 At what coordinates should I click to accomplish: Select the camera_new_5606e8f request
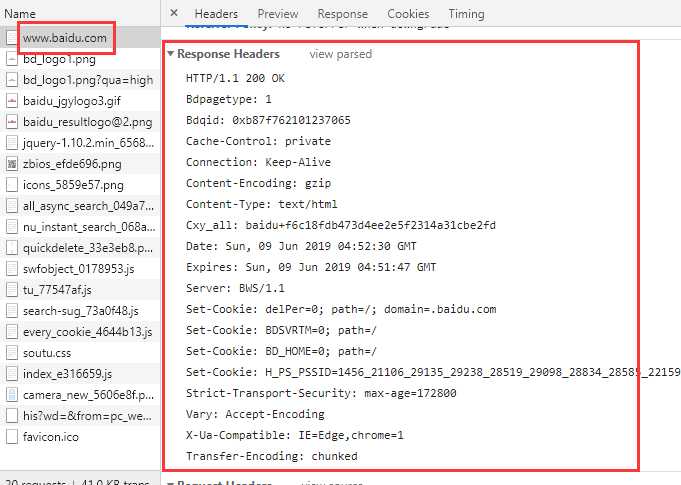88,395
